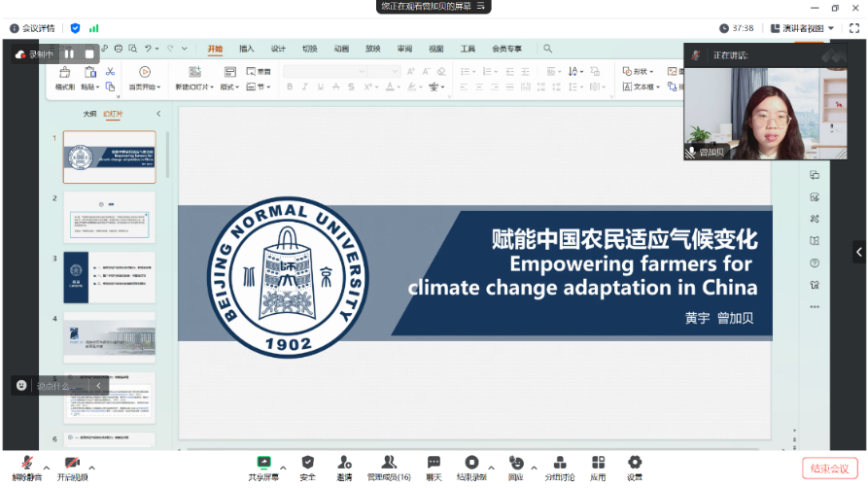
Task: Click the Print icon in quick toolbar
Action: pyautogui.click(x=118, y=49)
